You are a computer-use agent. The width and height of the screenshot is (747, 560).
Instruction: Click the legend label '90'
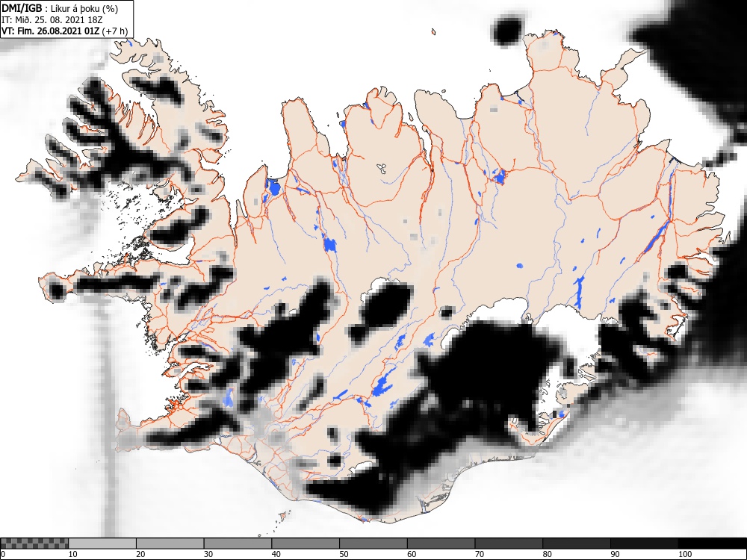[x=615, y=554]
